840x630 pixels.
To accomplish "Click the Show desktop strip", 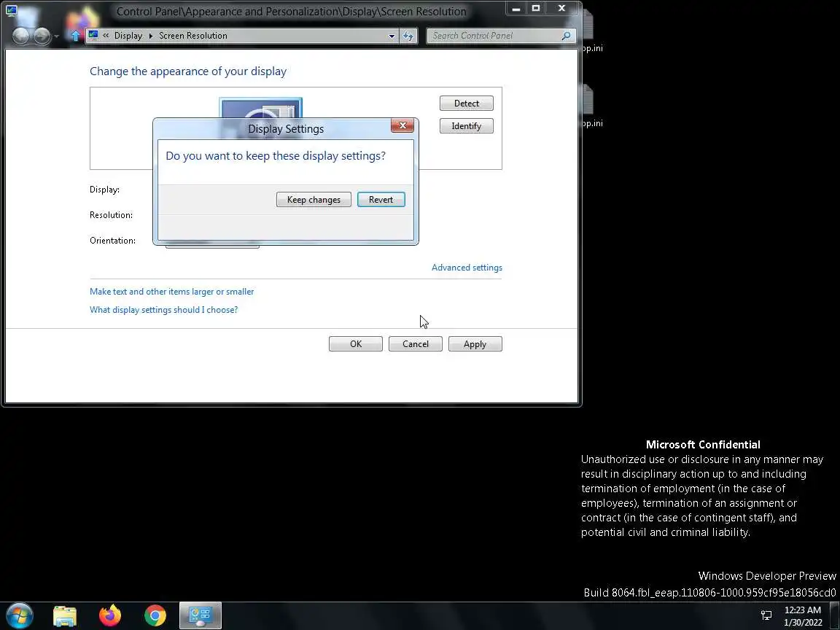I will coord(835,616).
